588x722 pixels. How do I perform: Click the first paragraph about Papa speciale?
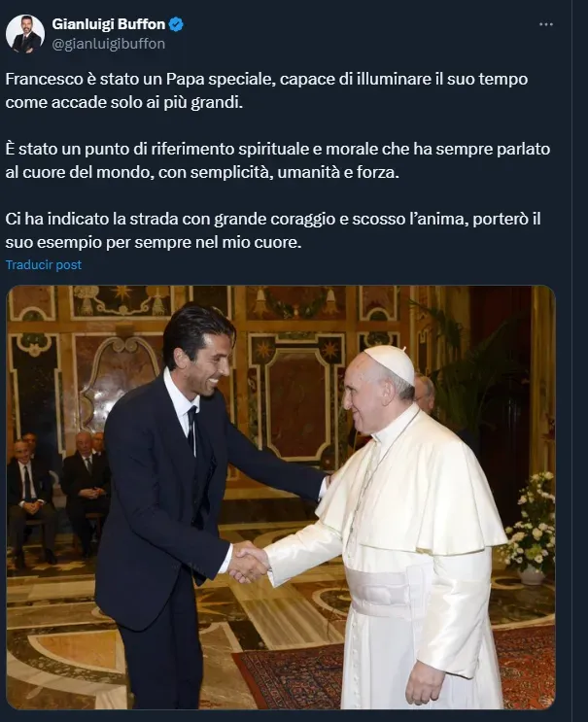[x=266, y=90]
